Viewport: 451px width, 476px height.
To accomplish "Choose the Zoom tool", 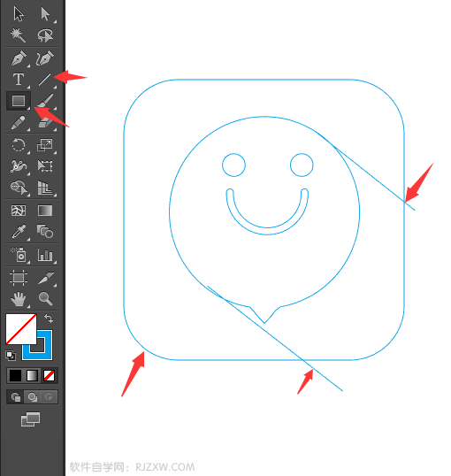I will [x=45, y=299].
